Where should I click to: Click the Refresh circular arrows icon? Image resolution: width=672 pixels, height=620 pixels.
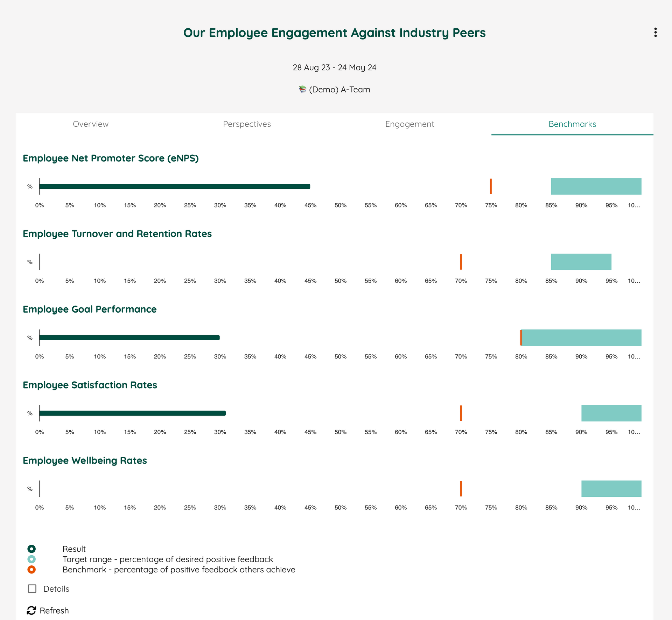[x=31, y=610]
